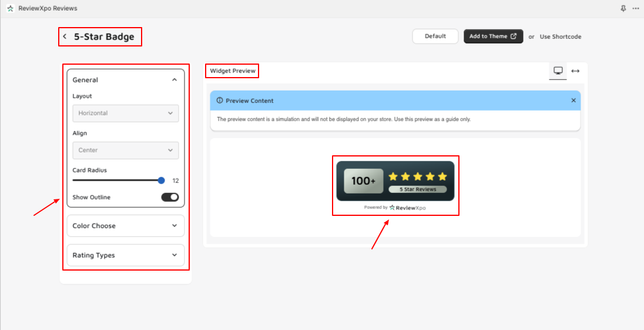Click the info icon in Preview Content
The width and height of the screenshot is (644, 330).
tap(220, 101)
